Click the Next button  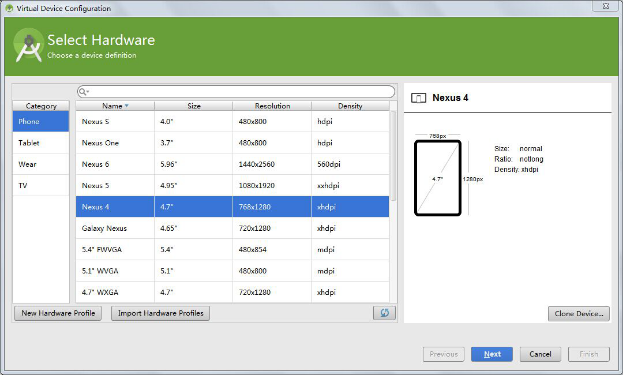point(492,354)
